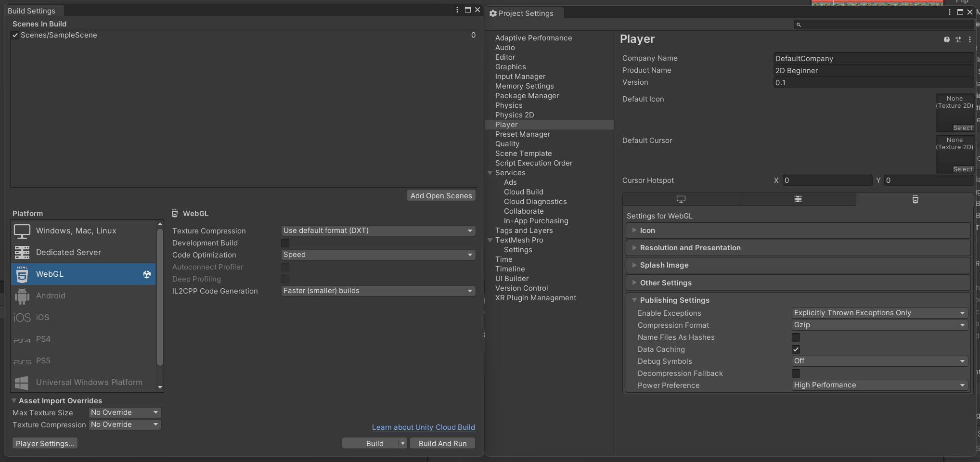Click Product Name input field

coord(874,71)
